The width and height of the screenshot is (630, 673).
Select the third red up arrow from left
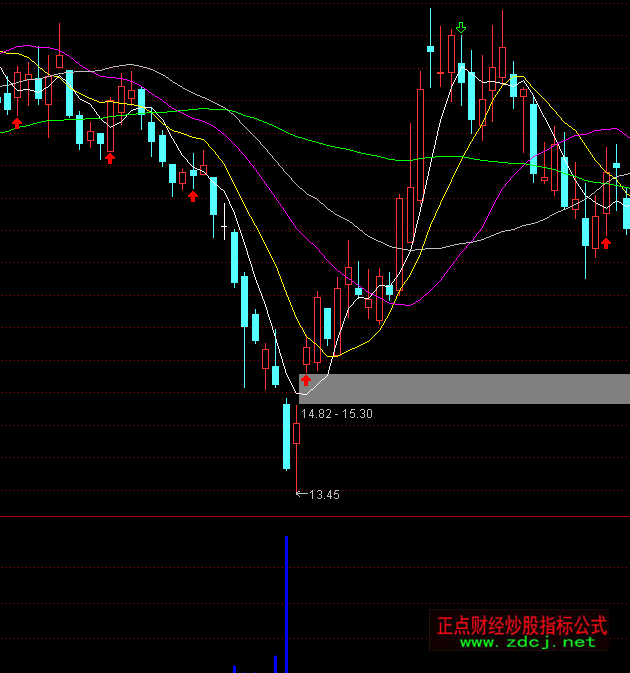193,195
